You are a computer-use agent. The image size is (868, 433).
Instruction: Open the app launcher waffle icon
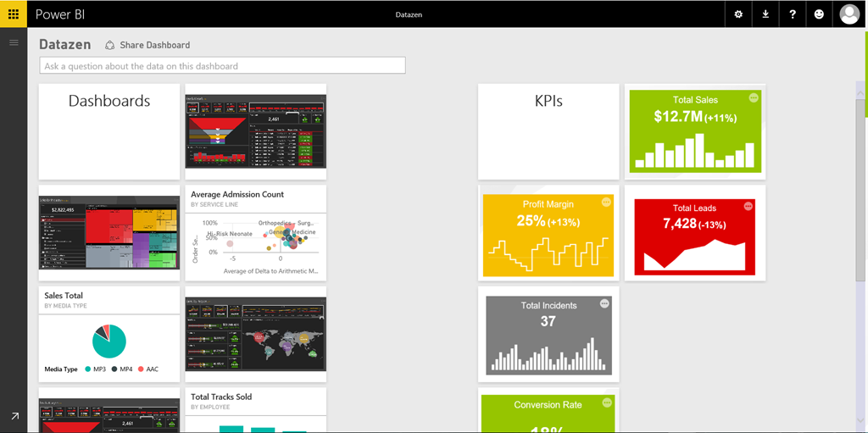click(x=14, y=14)
